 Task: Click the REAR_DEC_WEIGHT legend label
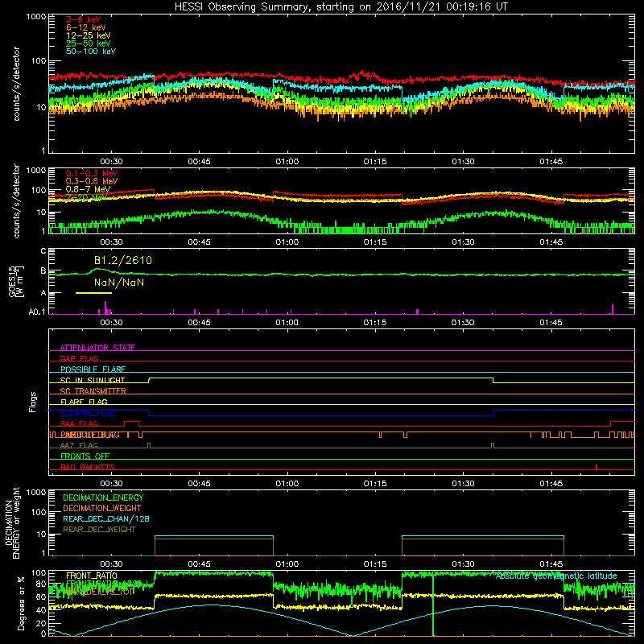click(x=99, y=530)
